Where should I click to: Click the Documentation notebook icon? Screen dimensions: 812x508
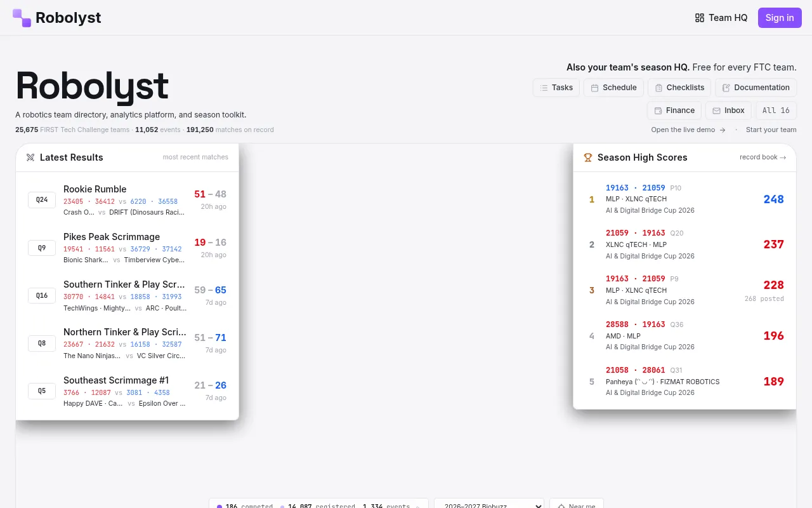coord(726,88)
